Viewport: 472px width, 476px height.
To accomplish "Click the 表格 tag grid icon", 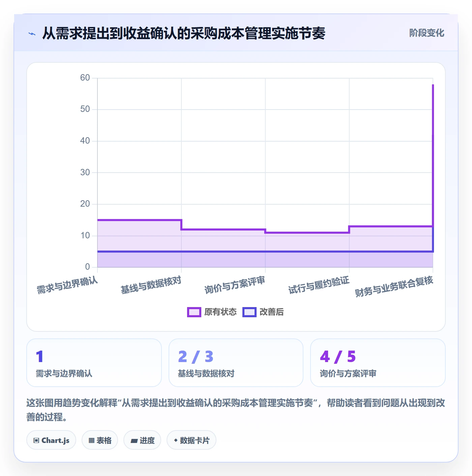I will point(91,441).
